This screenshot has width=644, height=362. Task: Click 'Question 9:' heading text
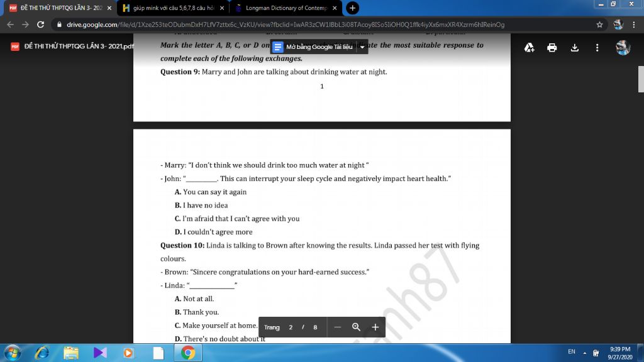180,72
